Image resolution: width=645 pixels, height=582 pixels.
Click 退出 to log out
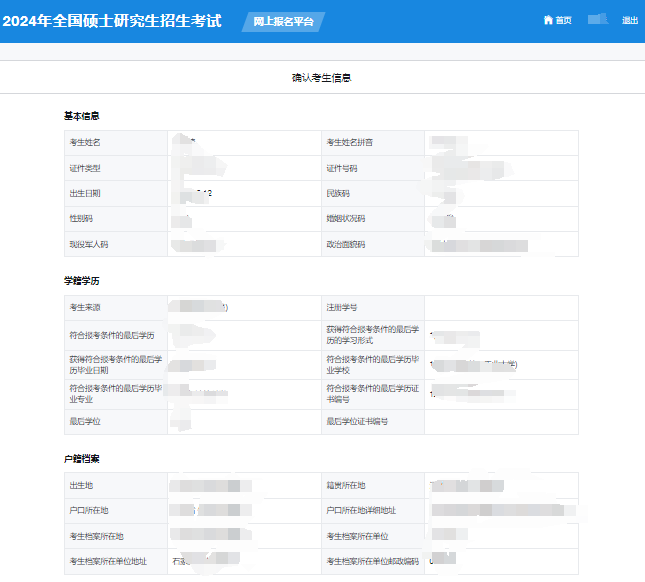pos(630,20)
